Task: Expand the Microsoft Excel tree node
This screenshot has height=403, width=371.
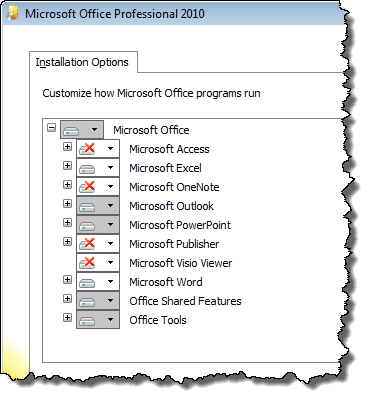Action: pyautogui.click(x=67, y=165)
